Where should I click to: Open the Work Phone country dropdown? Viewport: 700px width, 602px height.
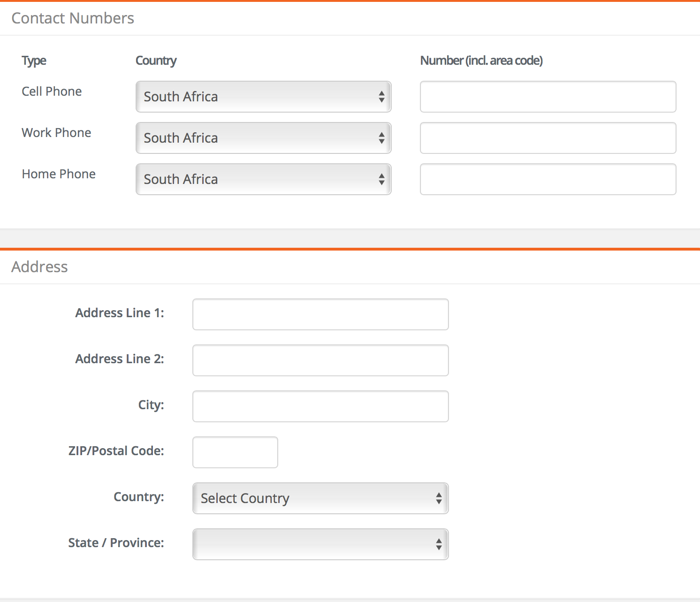[263, 138]
